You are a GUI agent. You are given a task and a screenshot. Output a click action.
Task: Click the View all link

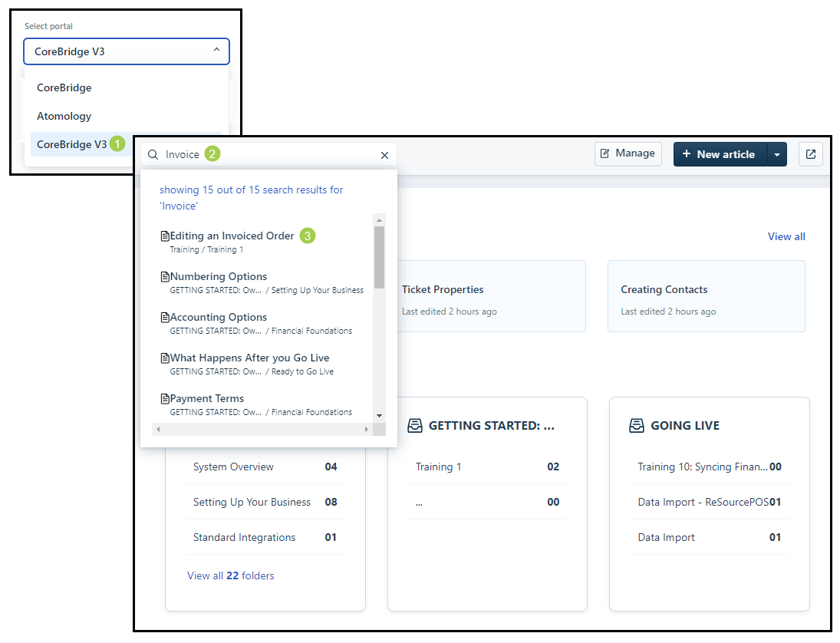point(786,237)
